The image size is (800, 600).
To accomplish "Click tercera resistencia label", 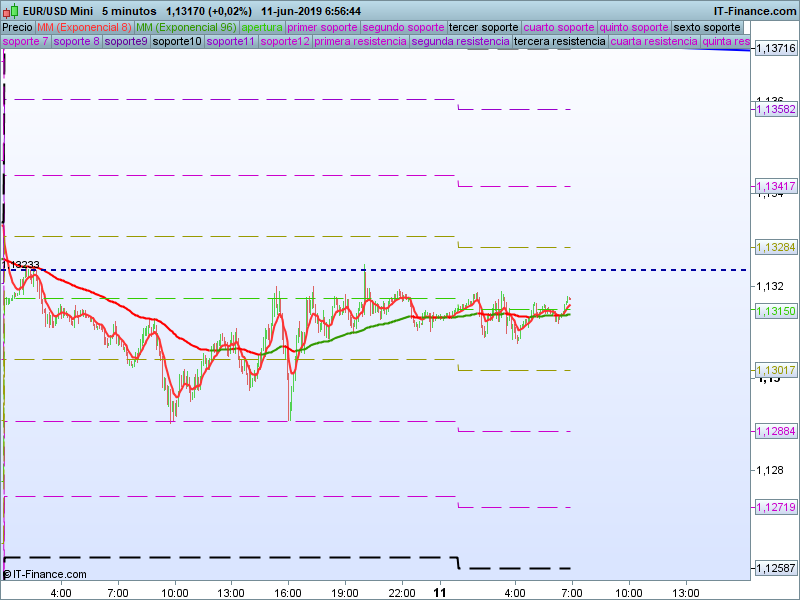I will tap(559, 42).
